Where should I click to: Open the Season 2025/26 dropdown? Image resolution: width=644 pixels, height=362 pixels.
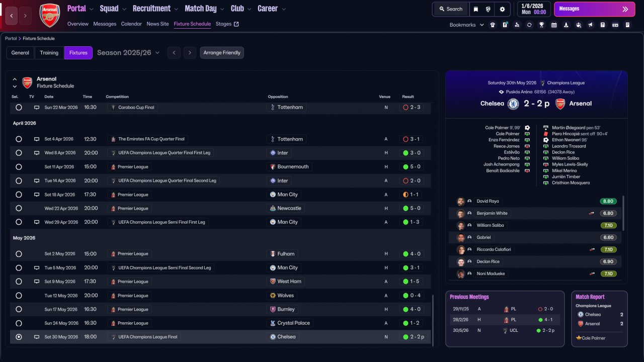(x=128, y=53)
